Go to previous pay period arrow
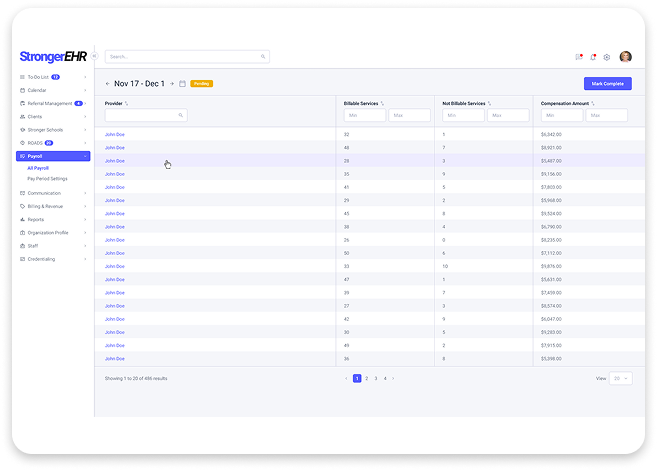This screenshot has height=470, width=657. click(108, 84)
